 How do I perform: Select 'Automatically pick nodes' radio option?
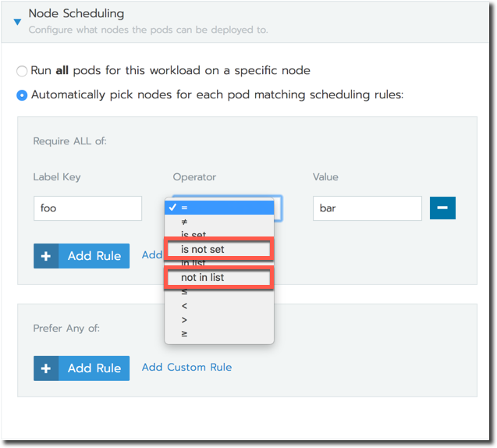click(22, 96)
